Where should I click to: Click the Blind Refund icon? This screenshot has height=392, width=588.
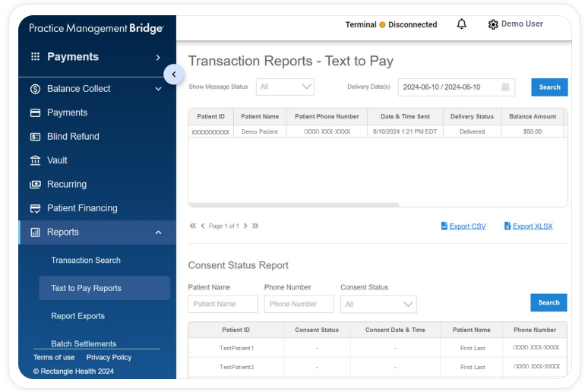click(x=35, y=137)
